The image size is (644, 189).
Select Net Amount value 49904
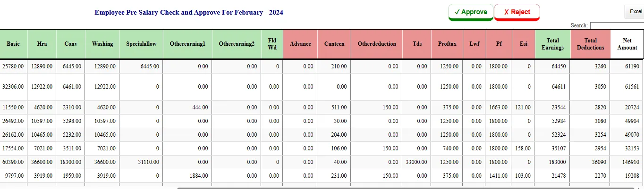[x=632, y=121]
